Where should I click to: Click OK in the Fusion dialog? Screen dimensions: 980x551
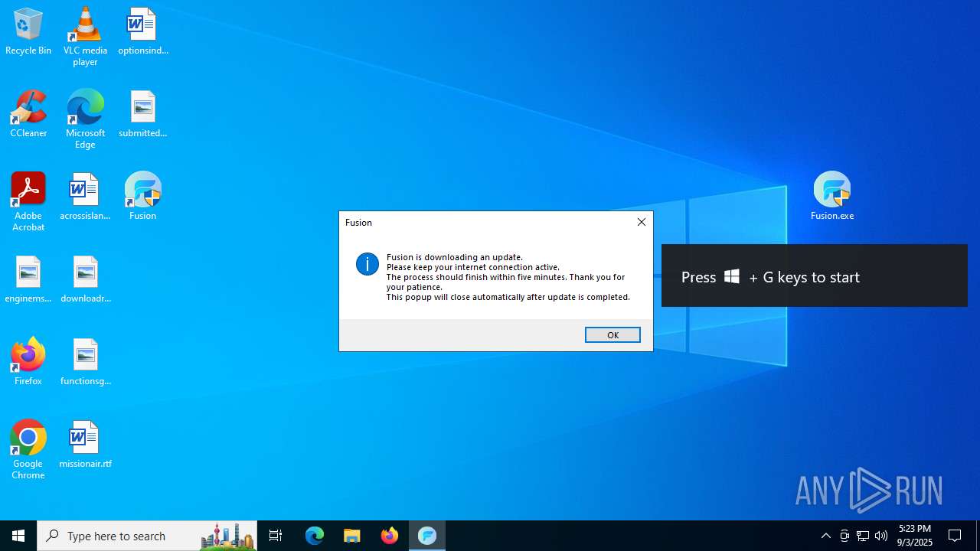[x=612, y=335]
